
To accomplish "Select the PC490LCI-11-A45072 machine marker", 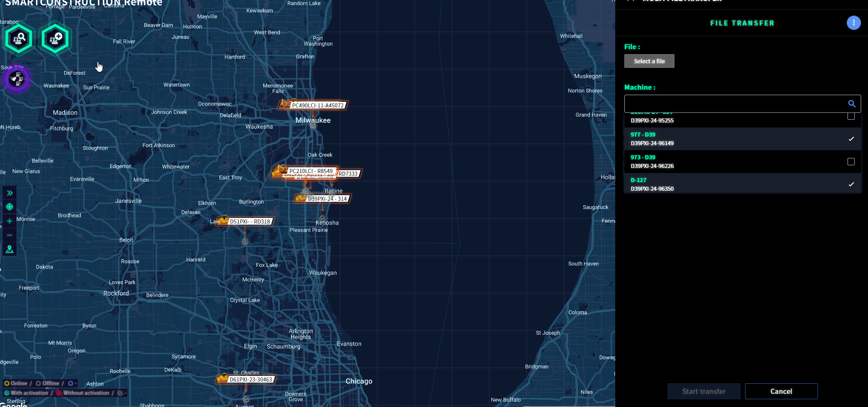I will [317, 106].
